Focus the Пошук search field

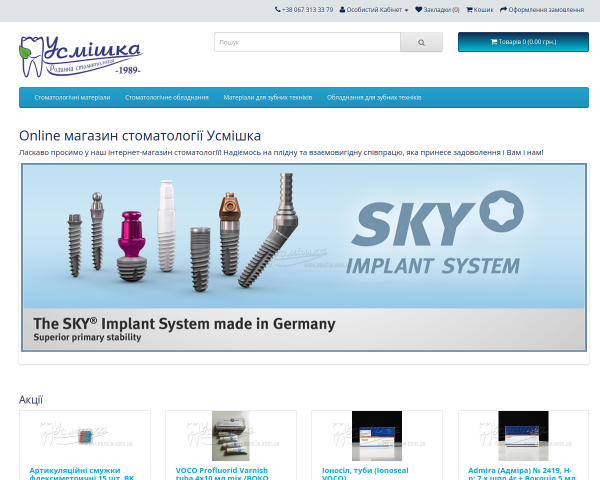(307, 42)
